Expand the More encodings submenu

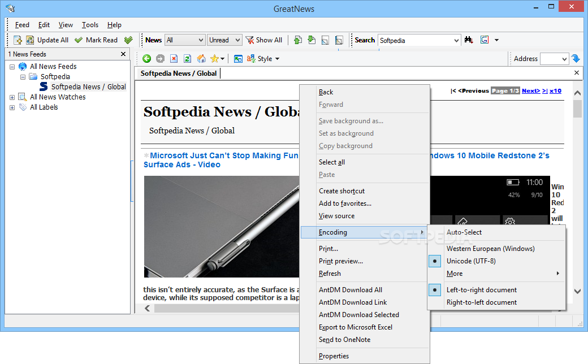click(496, 273)
